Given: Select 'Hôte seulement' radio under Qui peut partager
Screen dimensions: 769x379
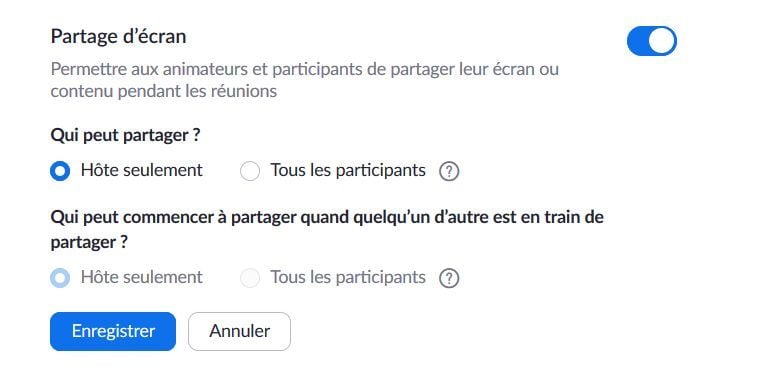Looking at the screenshot, I should (x=60, y=171).
